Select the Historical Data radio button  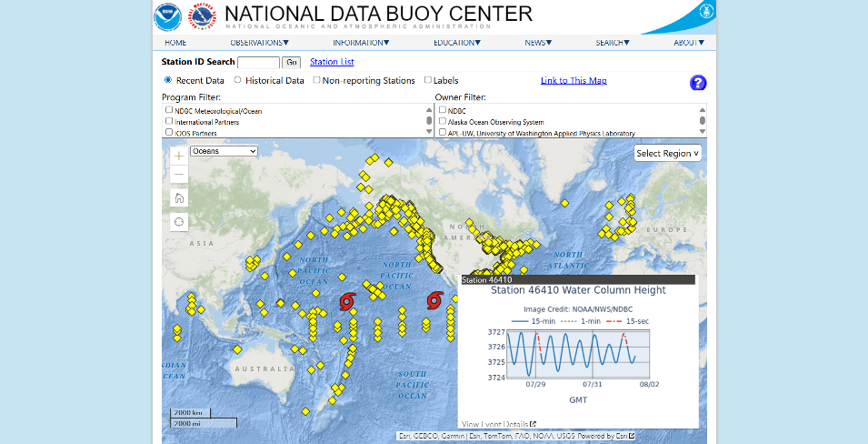(238, 80)
